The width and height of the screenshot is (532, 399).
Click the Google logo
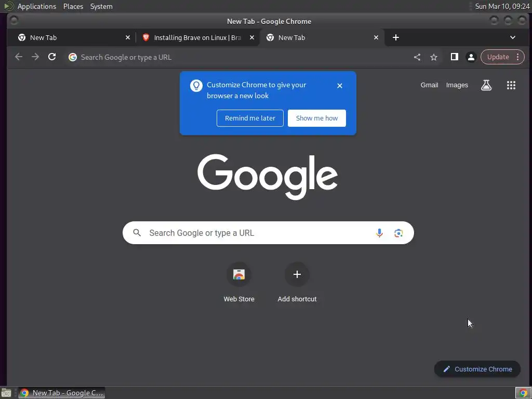tap(268, 177)
